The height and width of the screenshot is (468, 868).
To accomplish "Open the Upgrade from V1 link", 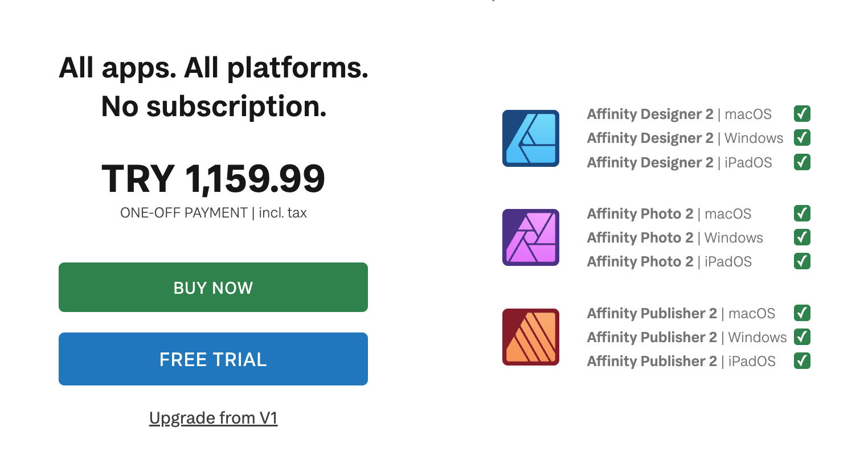I will (x=213, y=417).
